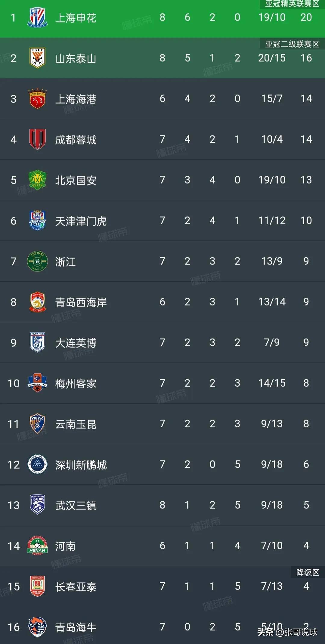
Task: Open team name 上海申花
Action: (x=76, y=18)
